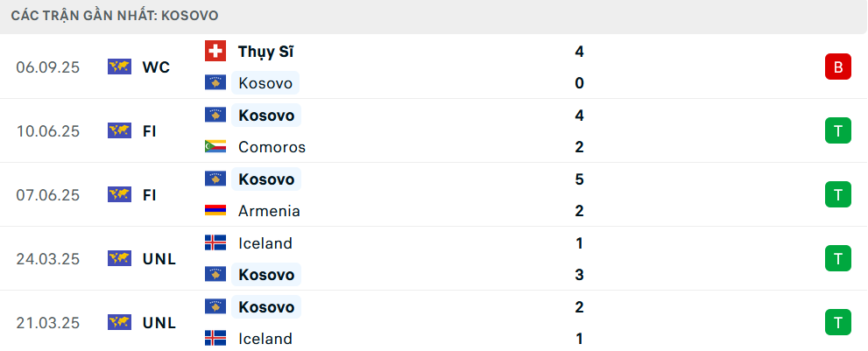The image size is (868, 351).
Task: Open the Armenia team link
Action: [x=269, y=211]
